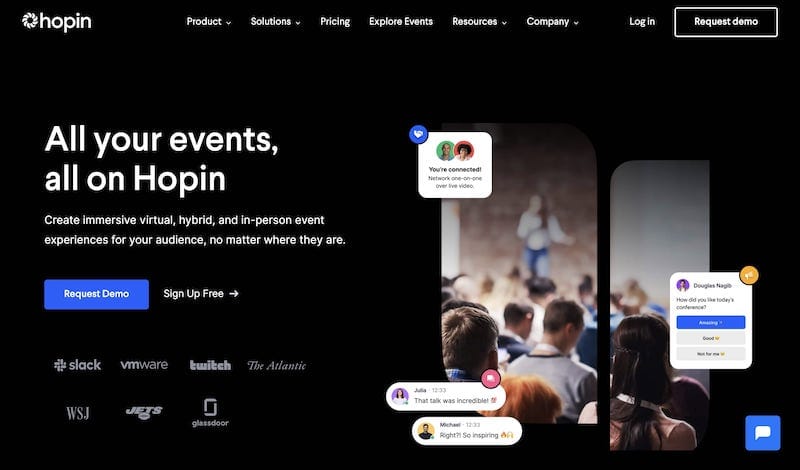The height and width of the screenshot is (470, 800).
Task: Click the pink chat bubble icon
Action: pos(490,379)
